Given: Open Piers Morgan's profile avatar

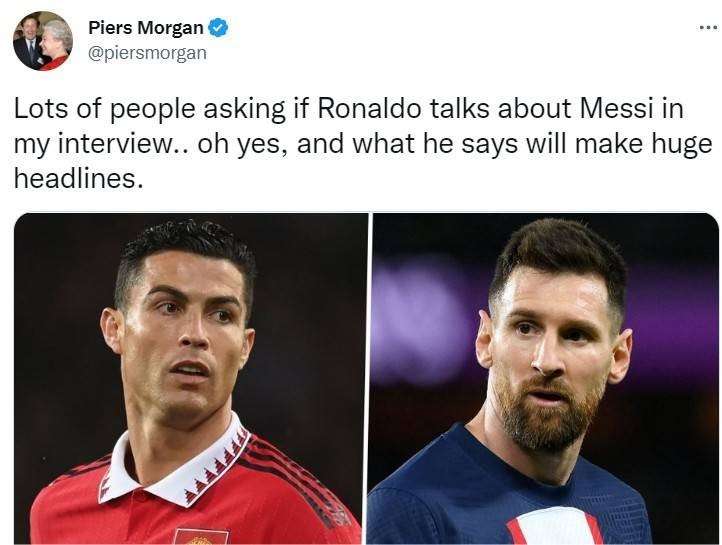Looking at the screenshot, I should [43, 41].
